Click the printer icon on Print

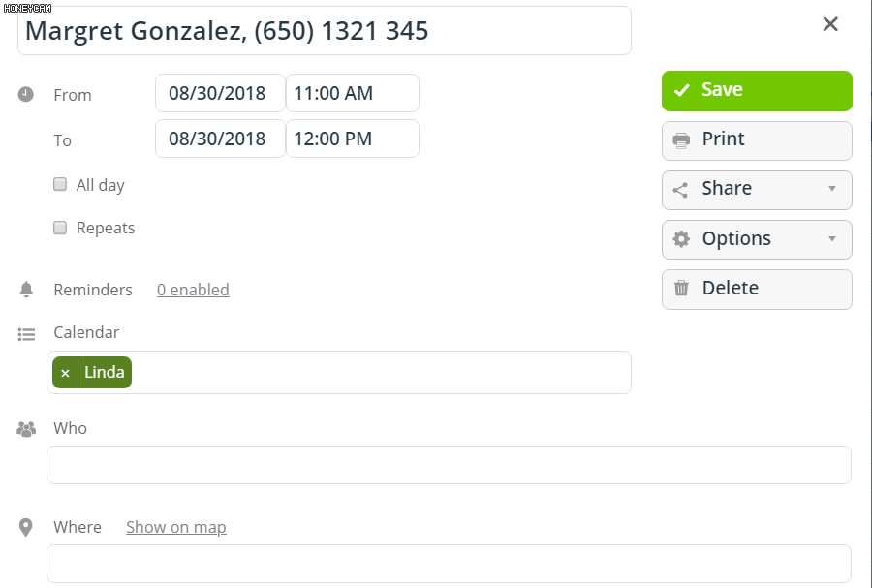[681, 140]
